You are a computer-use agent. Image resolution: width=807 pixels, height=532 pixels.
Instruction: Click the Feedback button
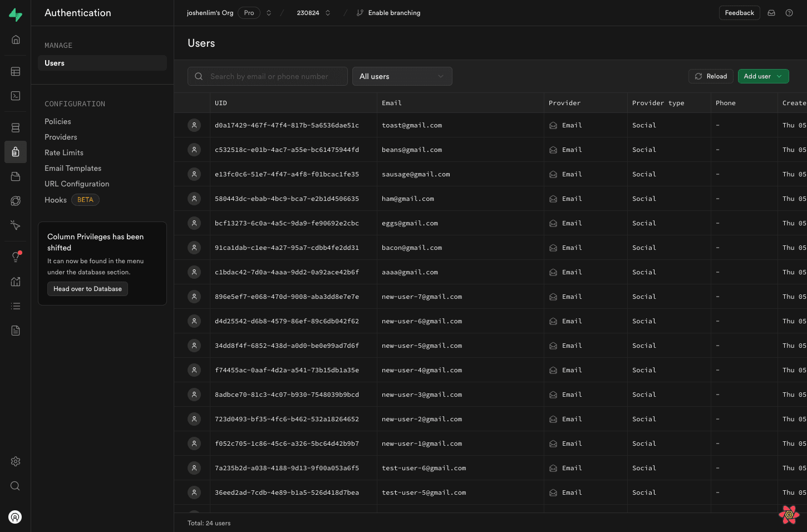point(740,13)
